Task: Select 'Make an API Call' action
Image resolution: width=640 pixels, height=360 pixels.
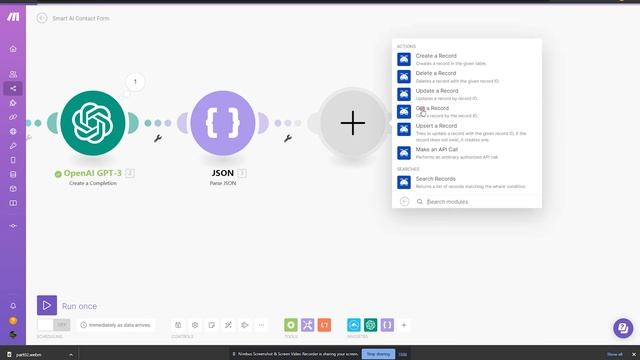Action: (467, 153)
